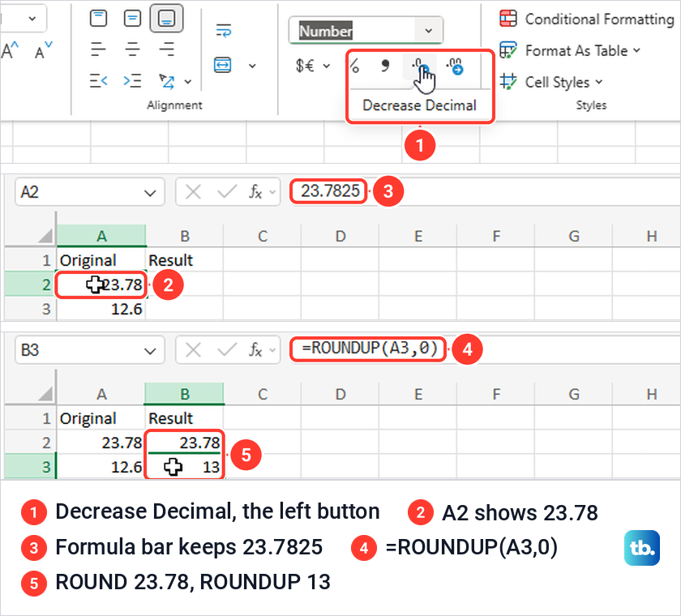Click cell A2 showing 23.78 with cursor

tap(101, 284)
